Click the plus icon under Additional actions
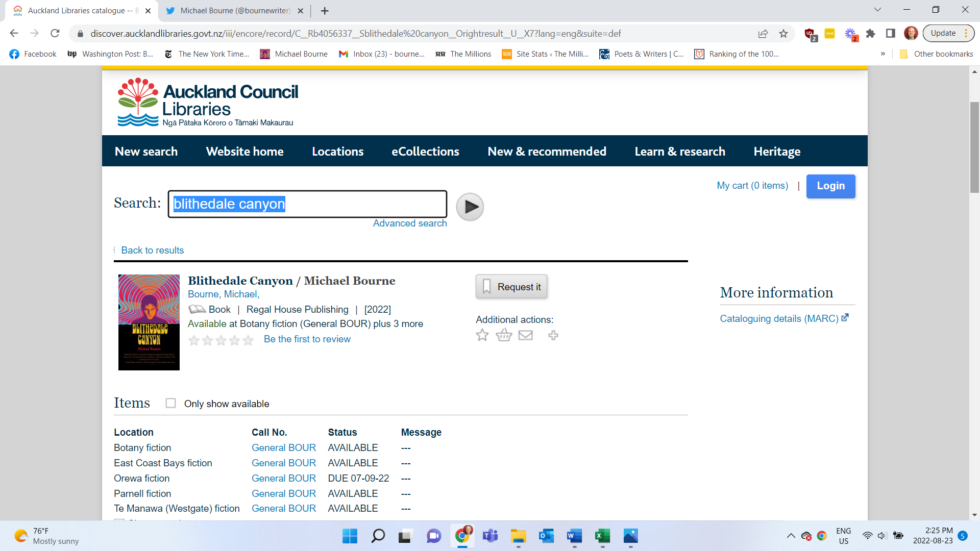 [553, 335]
